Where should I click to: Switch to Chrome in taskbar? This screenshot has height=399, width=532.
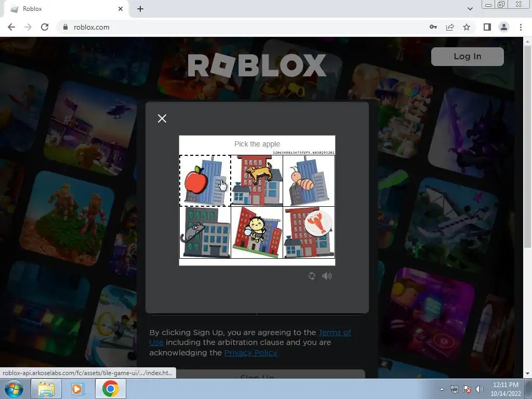pos(110,389)
